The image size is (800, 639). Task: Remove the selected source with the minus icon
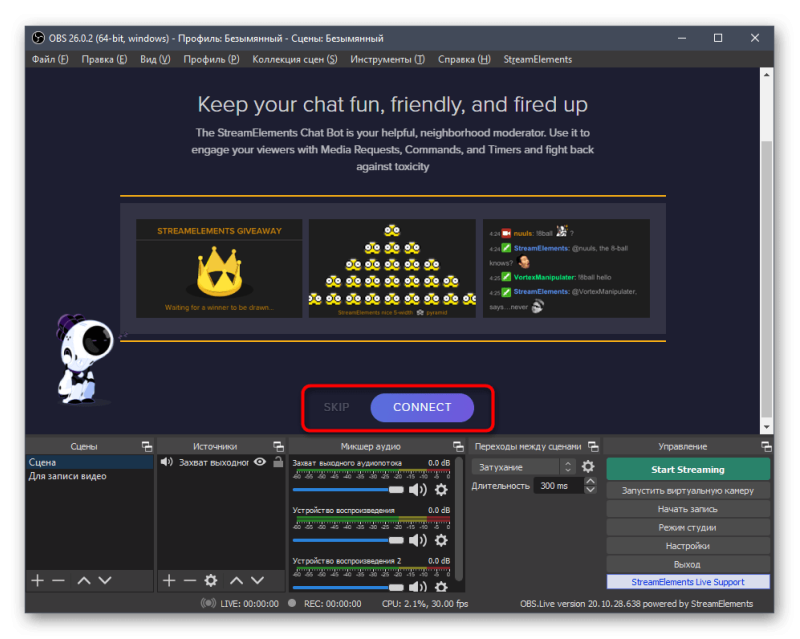coord(190,580)
